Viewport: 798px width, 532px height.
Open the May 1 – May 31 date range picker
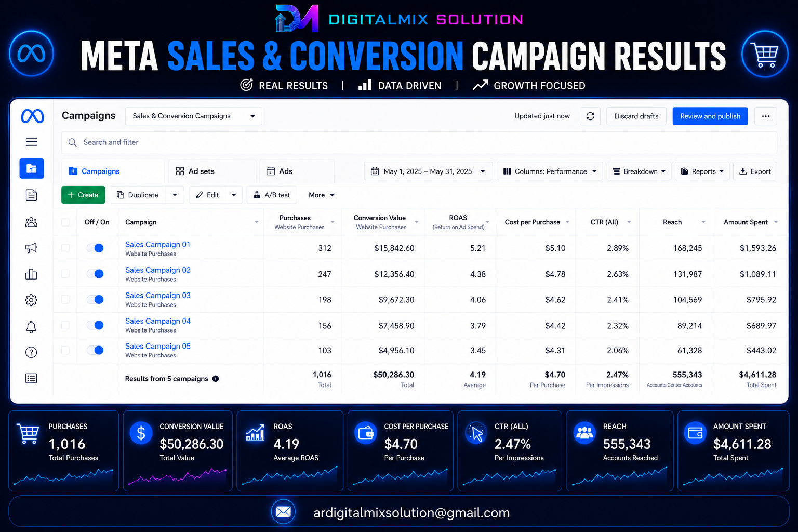428,171
